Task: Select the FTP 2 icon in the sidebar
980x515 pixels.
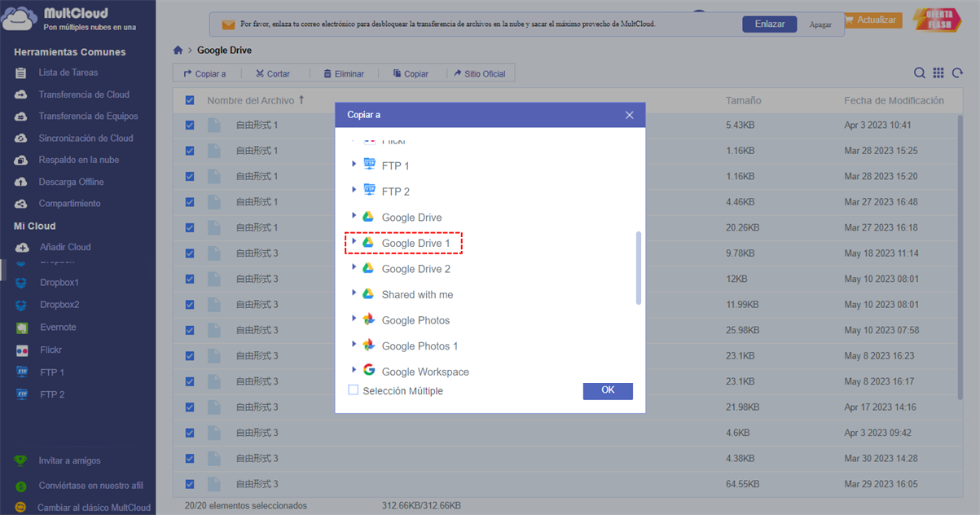Action: pos(22,394)
